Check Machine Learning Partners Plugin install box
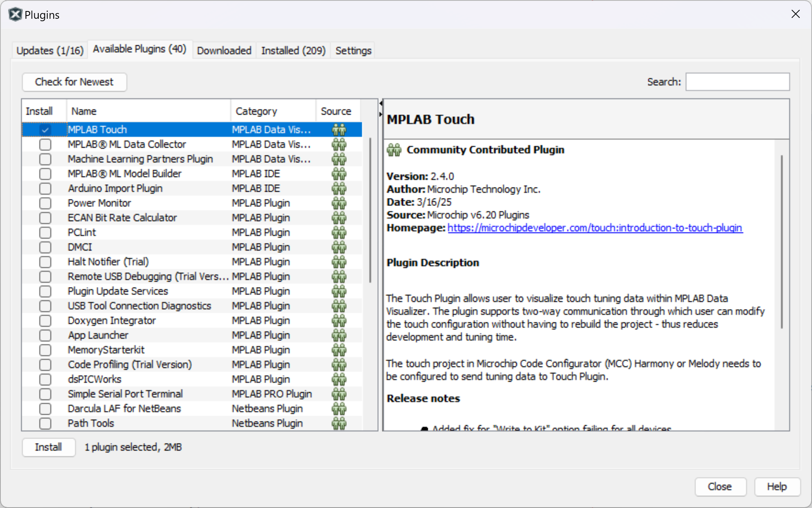Viewport: 812px width, 508px height. [x=45, y=159]
